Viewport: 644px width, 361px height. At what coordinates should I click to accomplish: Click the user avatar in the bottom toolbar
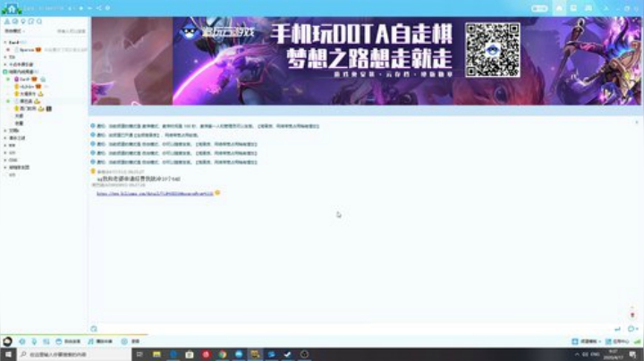click(7, 341)
